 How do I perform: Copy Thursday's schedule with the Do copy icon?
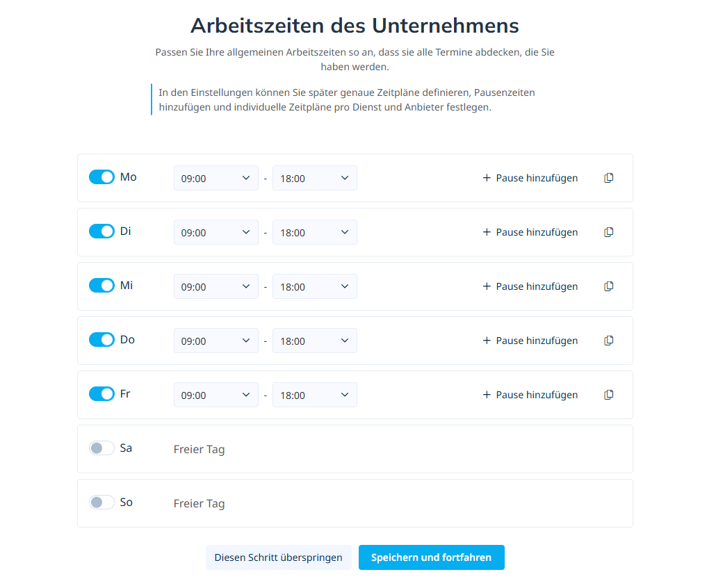point(609,341)
